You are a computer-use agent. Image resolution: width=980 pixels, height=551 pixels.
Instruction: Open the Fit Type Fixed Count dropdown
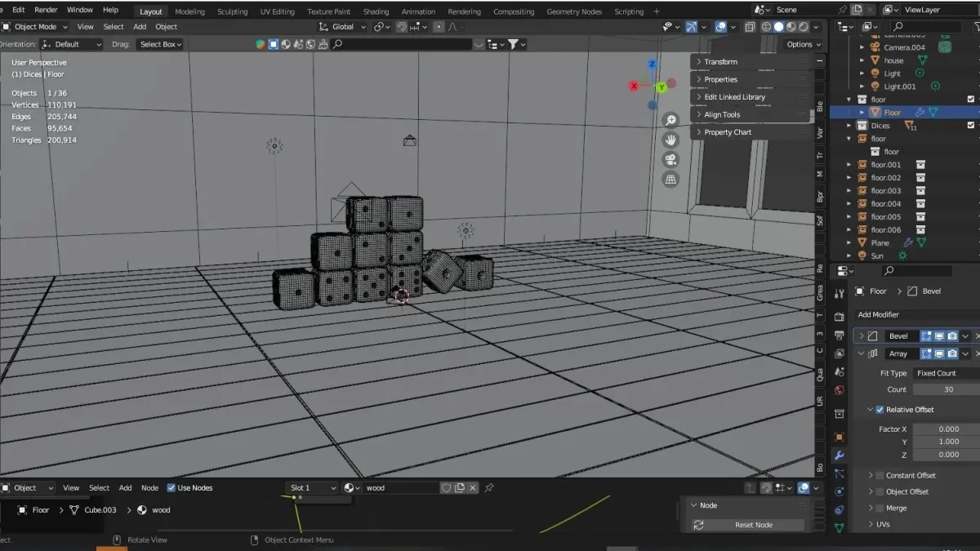(x=946, y=373)
